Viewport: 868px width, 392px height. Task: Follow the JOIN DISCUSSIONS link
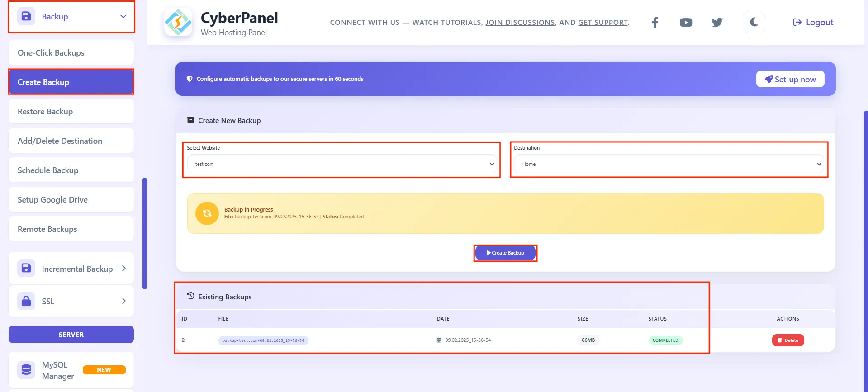(520, 22)
